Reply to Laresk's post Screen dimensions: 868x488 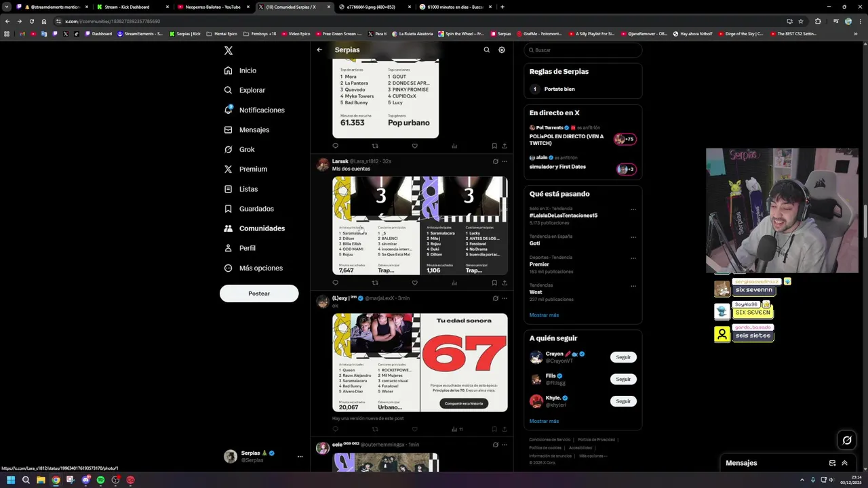[x=335, y=283]
